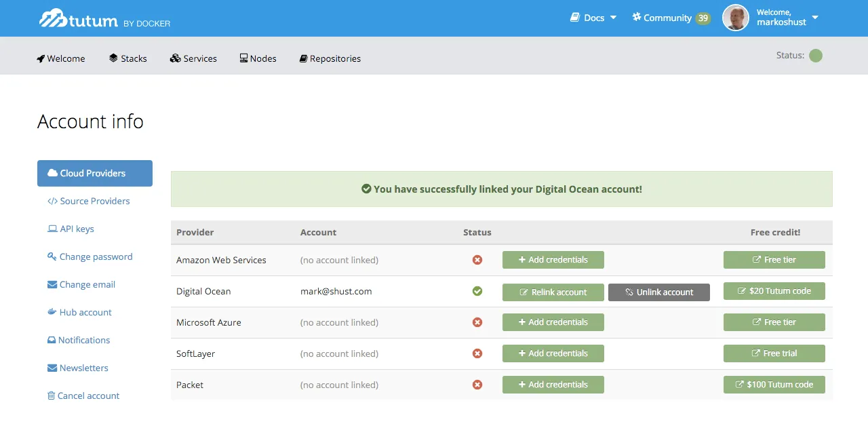Click the Notifications bell icon
Screen dimensions: 868x422
(x=52, y=340)
